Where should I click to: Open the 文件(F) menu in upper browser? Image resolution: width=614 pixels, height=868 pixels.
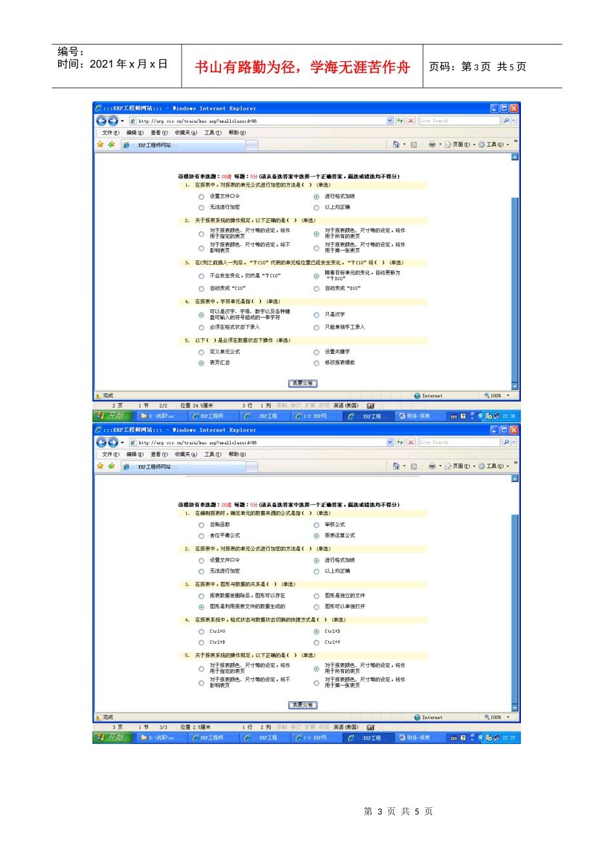point(111,133)
